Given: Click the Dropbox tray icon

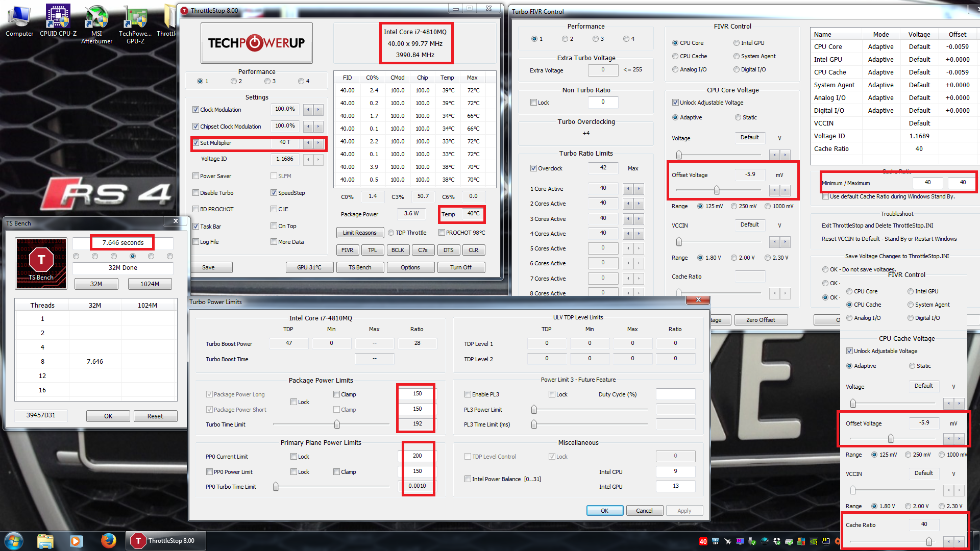Looking at the screenshot, I should (776, 541).
